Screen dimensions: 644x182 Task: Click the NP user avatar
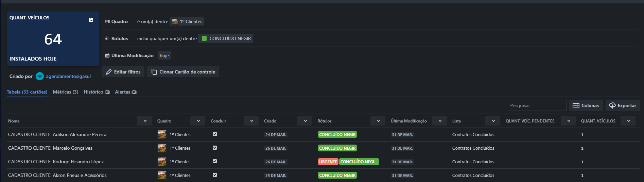click(40, 76)
